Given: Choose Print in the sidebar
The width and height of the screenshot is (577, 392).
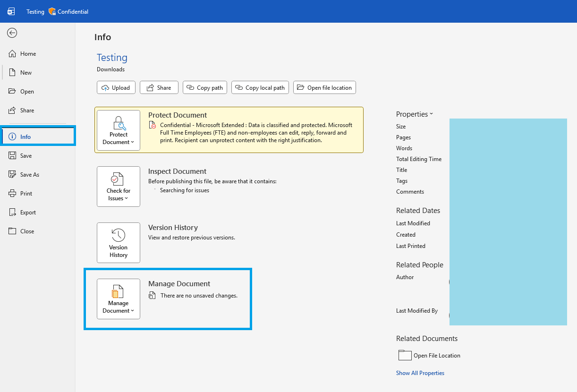Looking at the screenshot, I should [38, 194].
